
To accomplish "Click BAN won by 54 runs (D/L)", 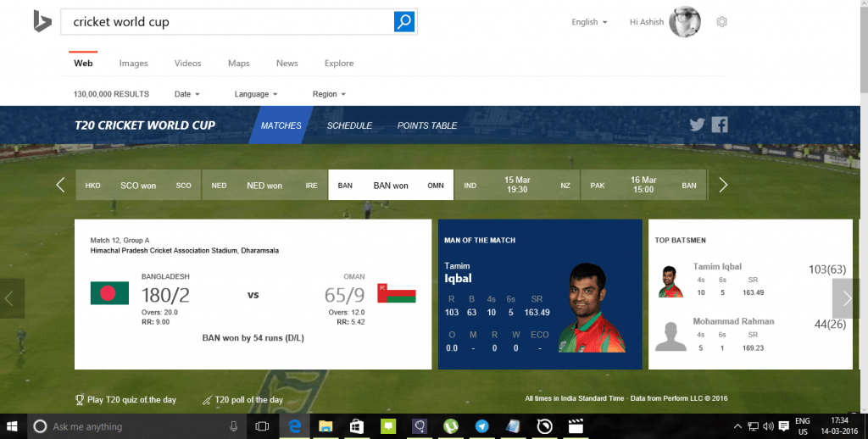I will coord(253,337).
